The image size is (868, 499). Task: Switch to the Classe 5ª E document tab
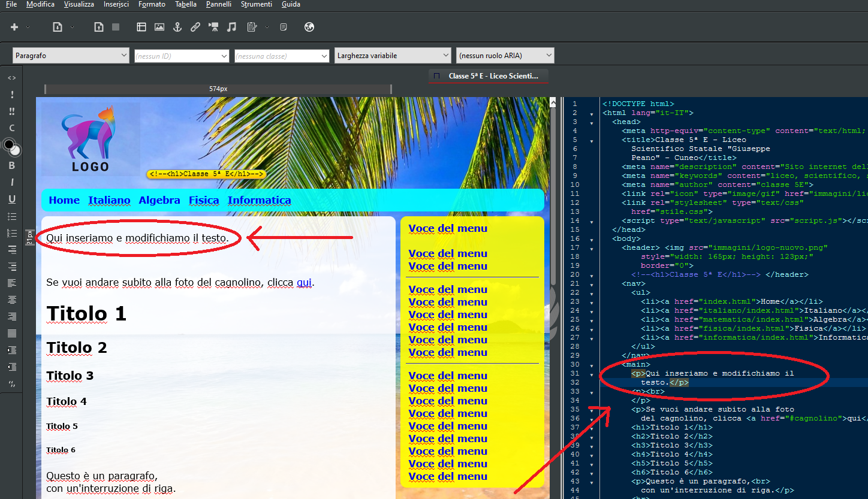[x=489, y=76]
